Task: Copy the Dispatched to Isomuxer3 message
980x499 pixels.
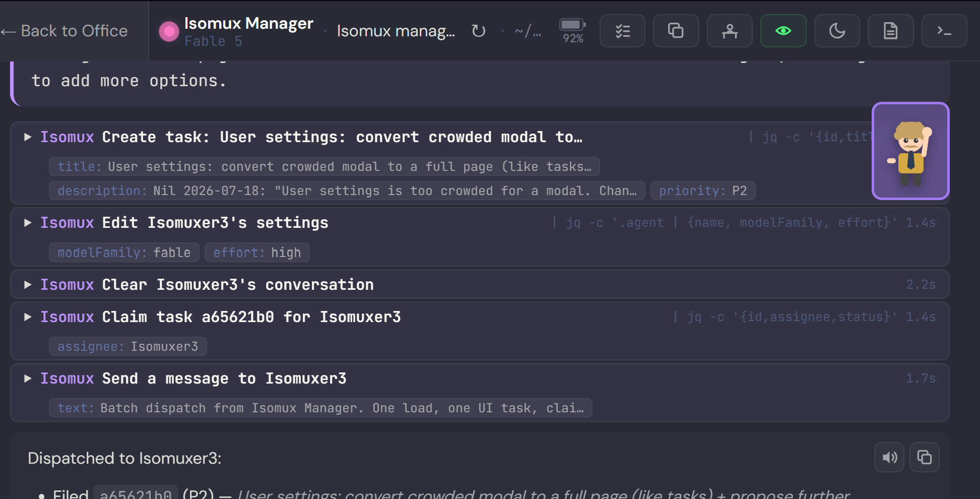Action: [x=924, y=457]
